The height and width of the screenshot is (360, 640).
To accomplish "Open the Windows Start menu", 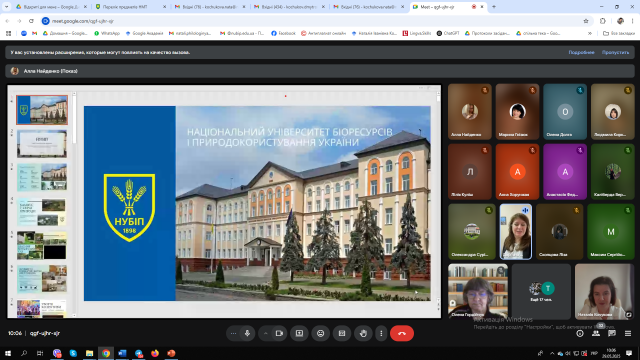I will (x=8, y=353).
